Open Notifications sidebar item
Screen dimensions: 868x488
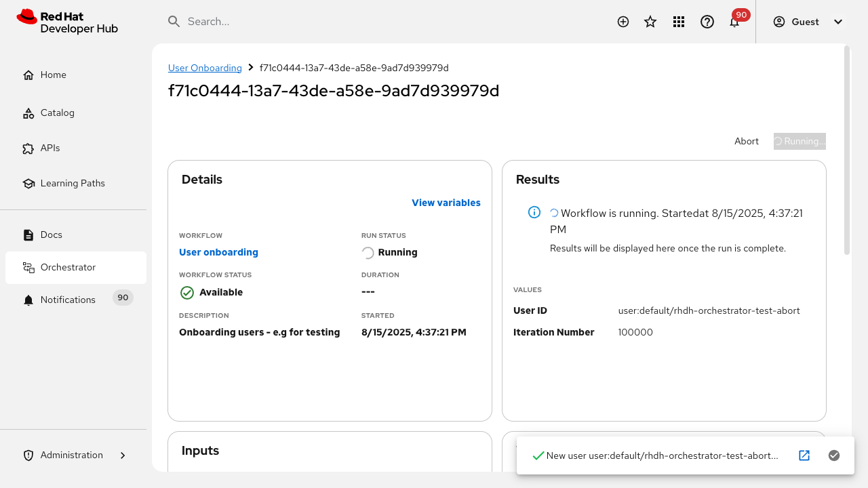point(68,300)
